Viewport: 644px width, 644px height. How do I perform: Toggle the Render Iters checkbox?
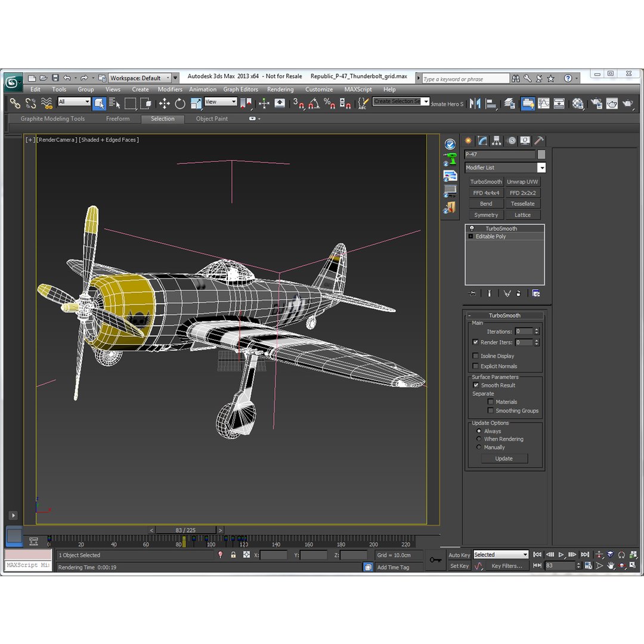[476, 342]
